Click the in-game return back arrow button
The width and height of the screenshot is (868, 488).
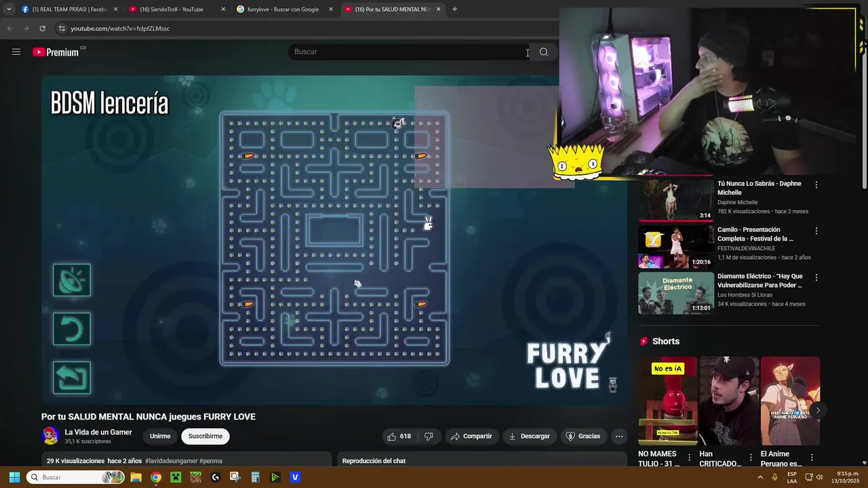[72, 378]
